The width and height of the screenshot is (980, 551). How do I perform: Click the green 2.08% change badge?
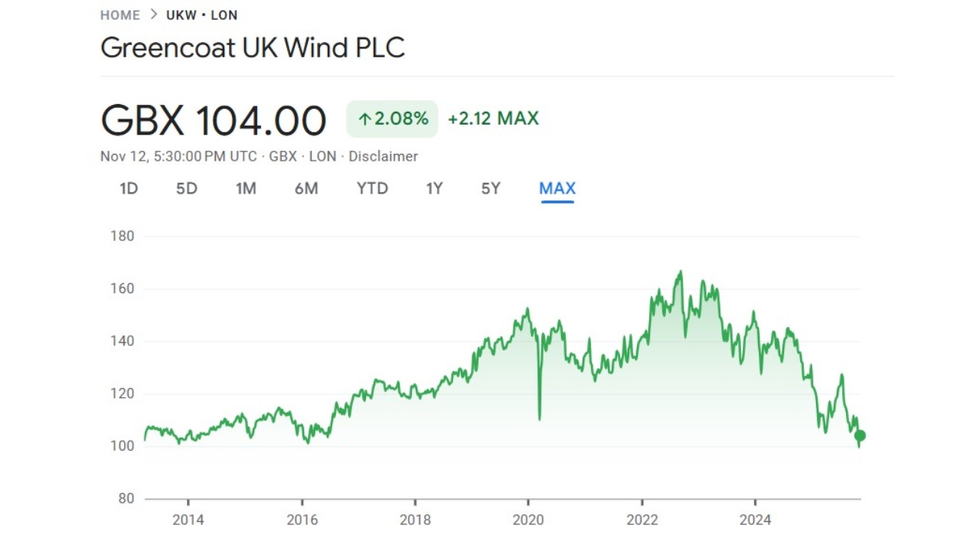coord(391,119)
